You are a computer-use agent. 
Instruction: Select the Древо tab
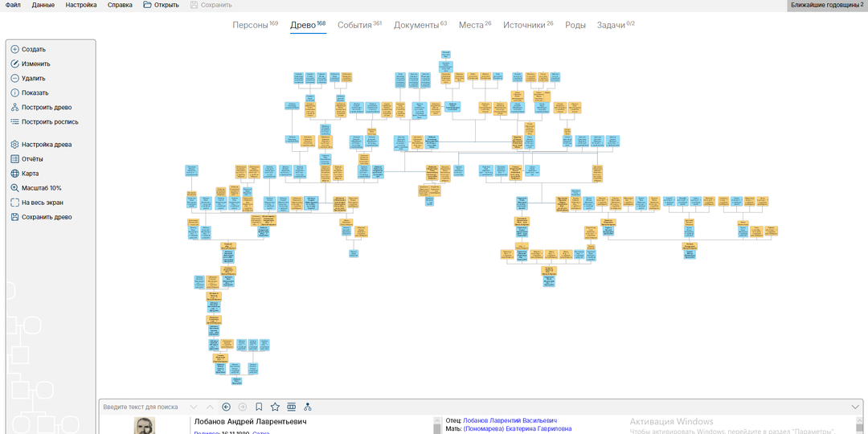click(308, 25)
